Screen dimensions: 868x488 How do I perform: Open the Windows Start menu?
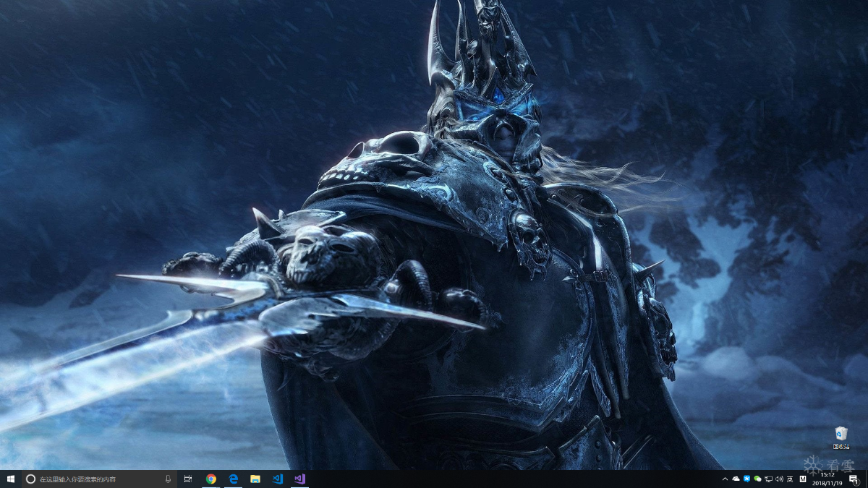coord(11,479)
